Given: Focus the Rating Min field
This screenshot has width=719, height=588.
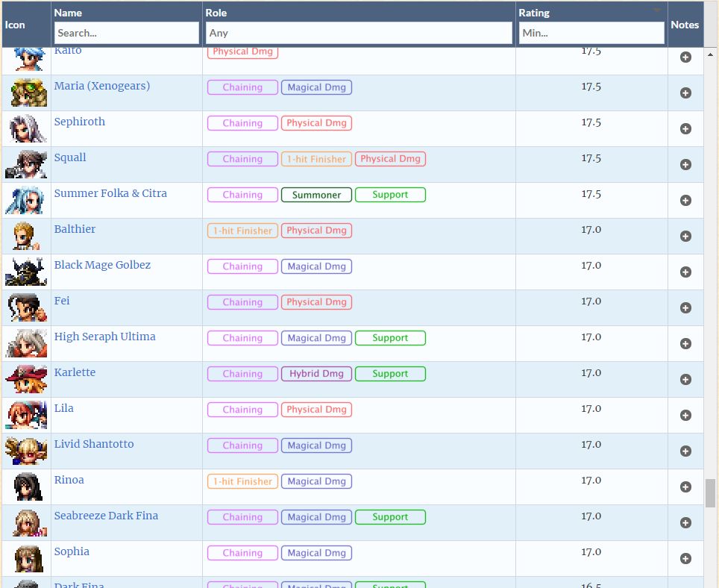Looking at the screenshot, I should tap(591, 33).
